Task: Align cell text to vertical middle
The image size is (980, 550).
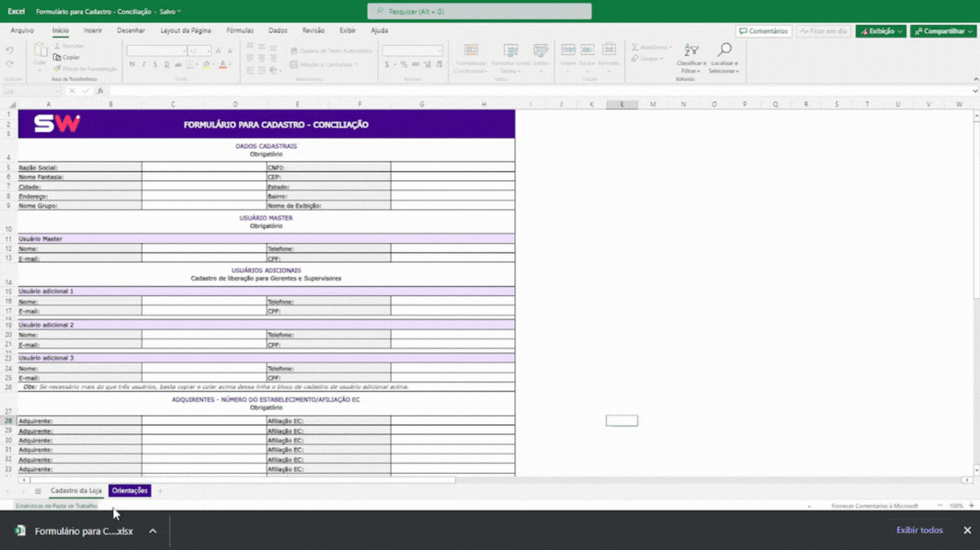Action: coord(262,47)
